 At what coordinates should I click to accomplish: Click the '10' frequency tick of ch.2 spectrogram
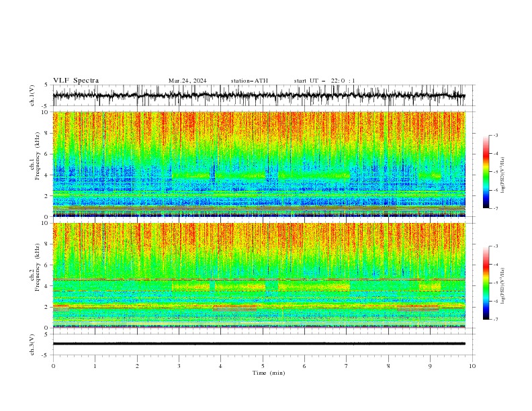46,223
